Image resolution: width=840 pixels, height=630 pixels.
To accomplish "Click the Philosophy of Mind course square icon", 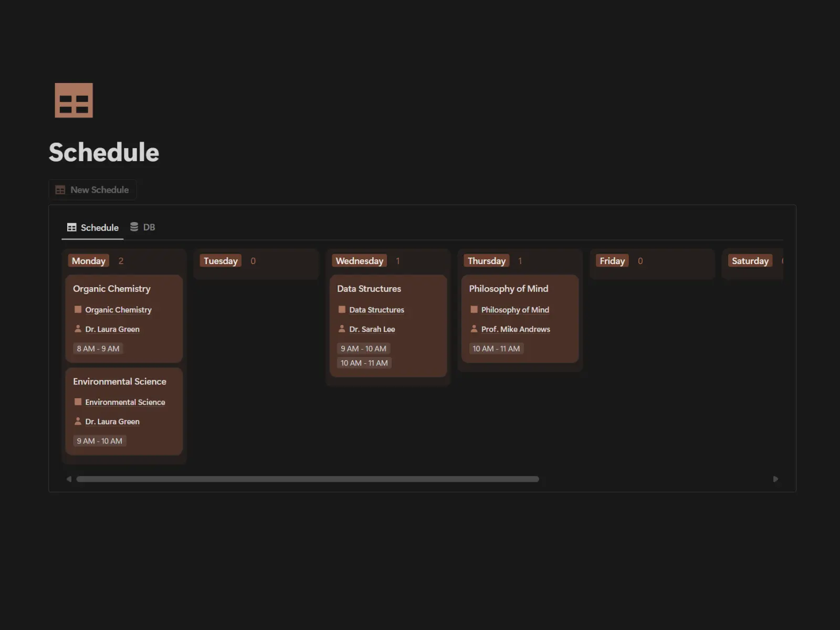I will [x=474, y=310].
